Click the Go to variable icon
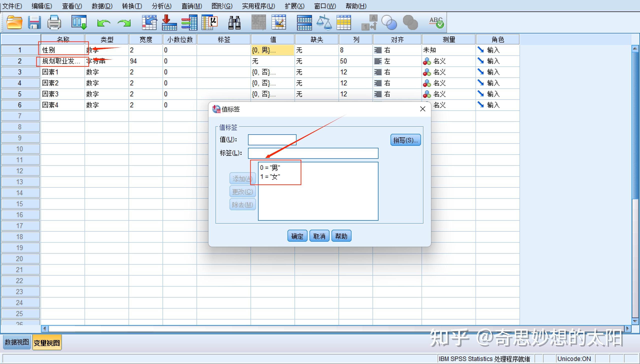Image resolution: width=640 pixels, height=364 pixels. point(169,22)
